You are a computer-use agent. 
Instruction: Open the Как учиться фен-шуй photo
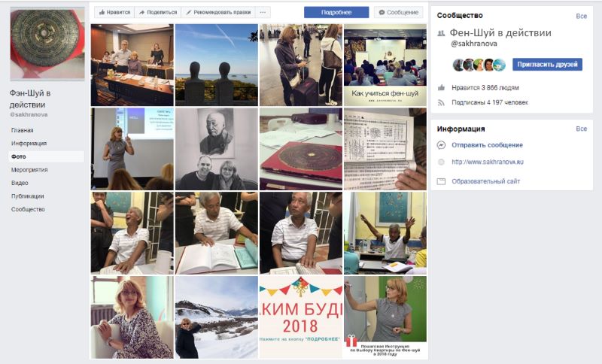(x=385, y=65)
